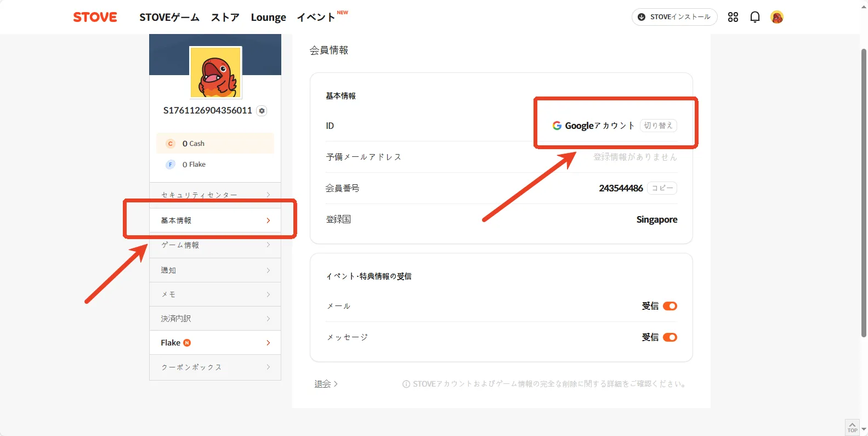
Task: Click the large bird profile picture
Action: [x=215, y=72]
